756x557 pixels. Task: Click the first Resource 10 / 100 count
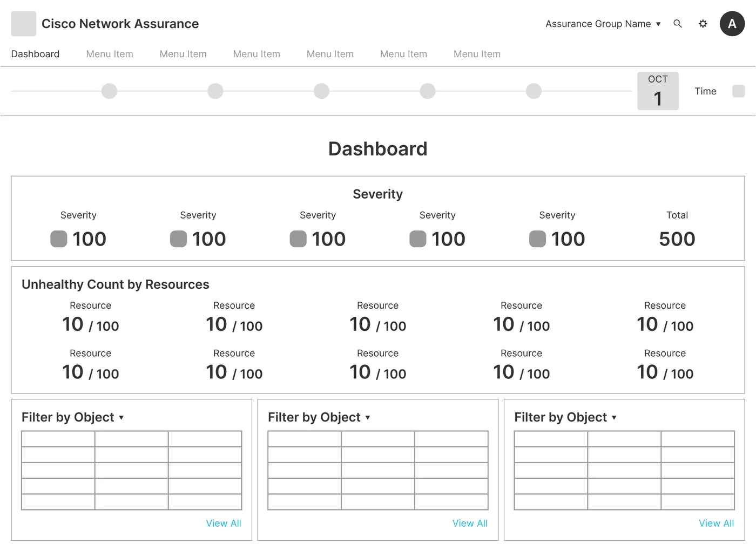(x=90, y=324)
